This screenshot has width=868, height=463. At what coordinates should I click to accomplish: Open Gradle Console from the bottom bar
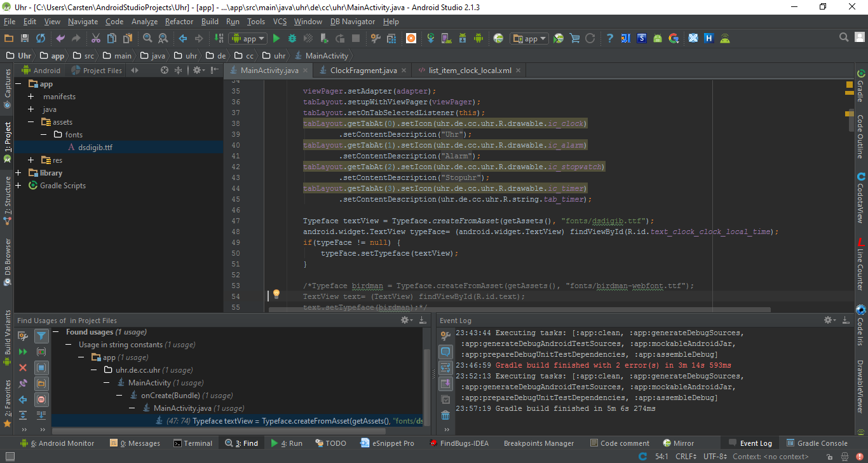pyautogui.click(x=817, y=443)
